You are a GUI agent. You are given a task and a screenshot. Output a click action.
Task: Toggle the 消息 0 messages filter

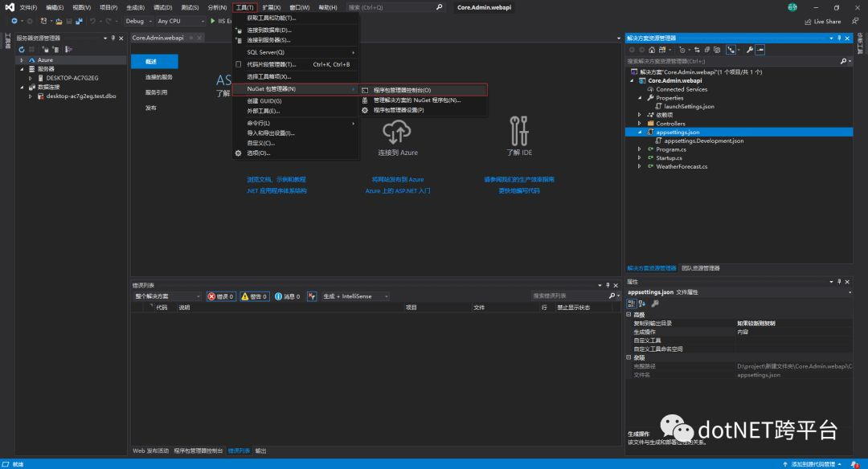click(288, 296)
